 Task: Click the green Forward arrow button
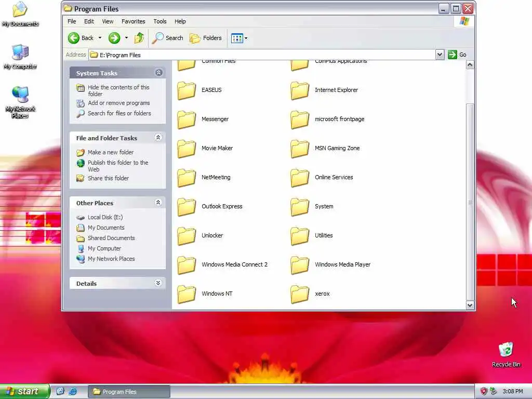114,38
